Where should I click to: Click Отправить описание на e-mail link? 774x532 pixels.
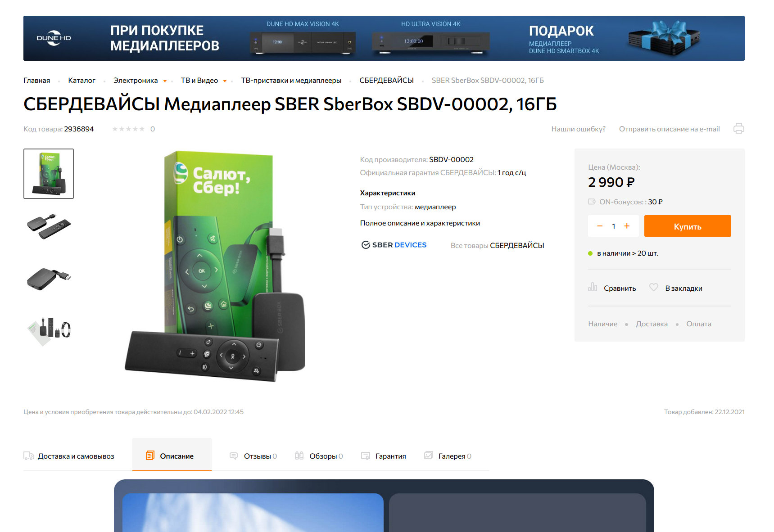(x=669, y=129)
